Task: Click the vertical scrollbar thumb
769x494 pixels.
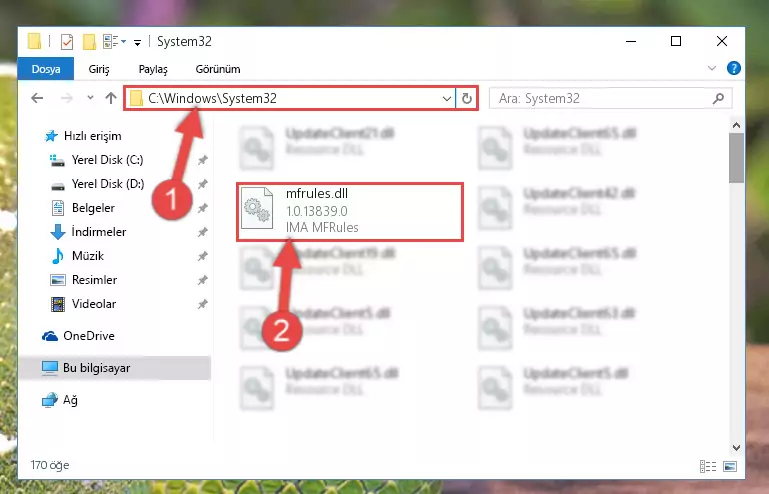Action: click(x=736, y=157)
